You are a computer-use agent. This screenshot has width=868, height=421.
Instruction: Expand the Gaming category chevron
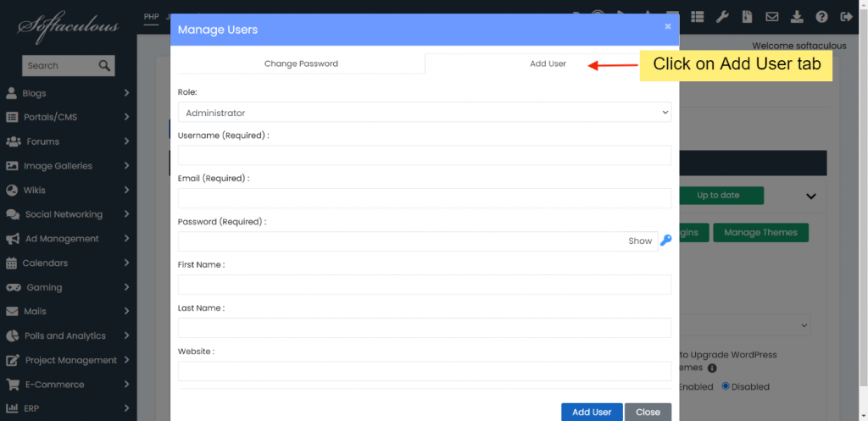click(x=127, y=288)
